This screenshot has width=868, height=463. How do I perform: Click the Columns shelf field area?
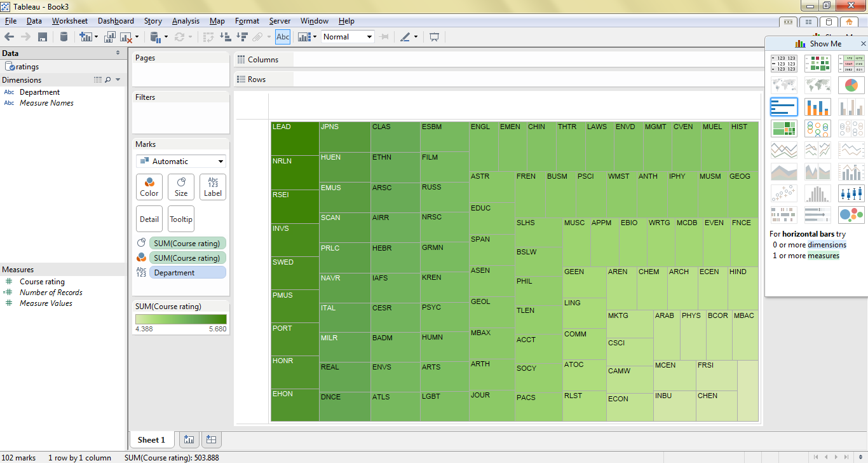(x=527, y=60)
